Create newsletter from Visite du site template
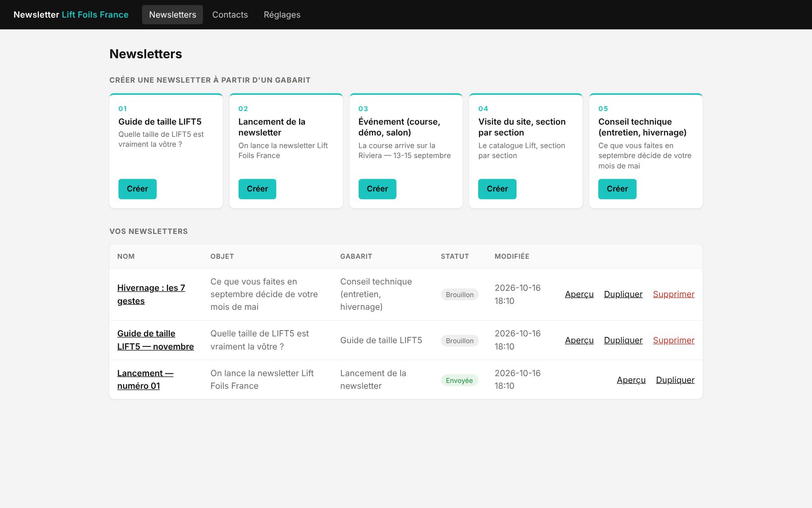Screen dimensions: 812x508 [497, 189]
